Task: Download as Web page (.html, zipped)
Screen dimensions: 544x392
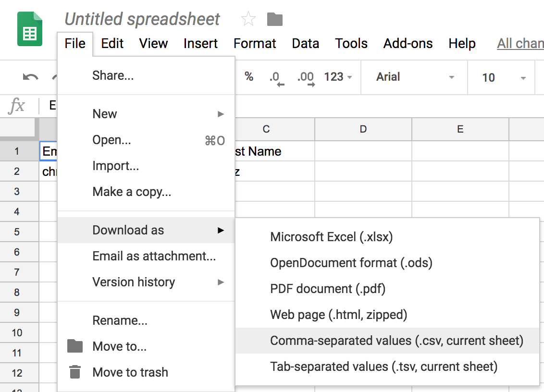Action: point(387,315)
